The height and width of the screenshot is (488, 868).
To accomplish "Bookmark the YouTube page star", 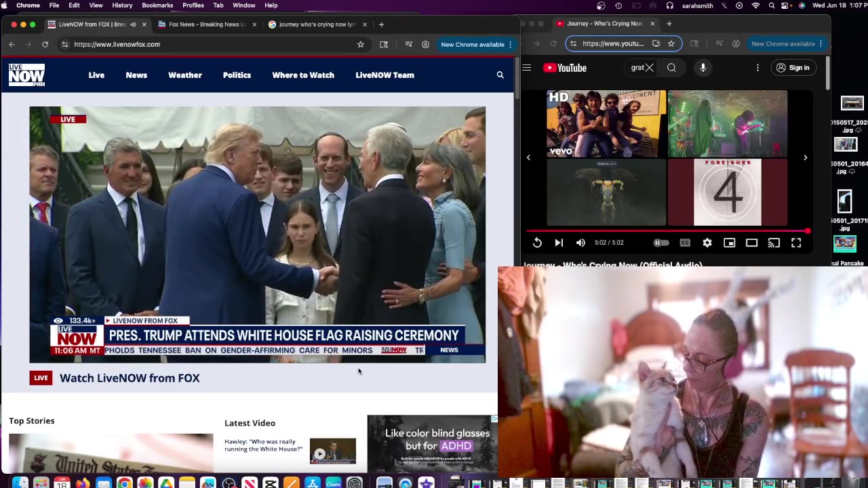I will point(671,43).
